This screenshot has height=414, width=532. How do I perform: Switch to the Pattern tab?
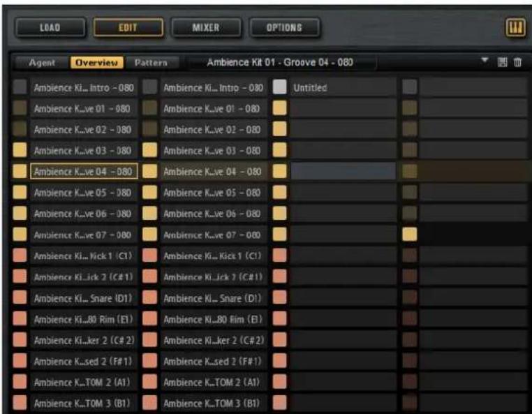pyautogui.click(x=151, y=63)
